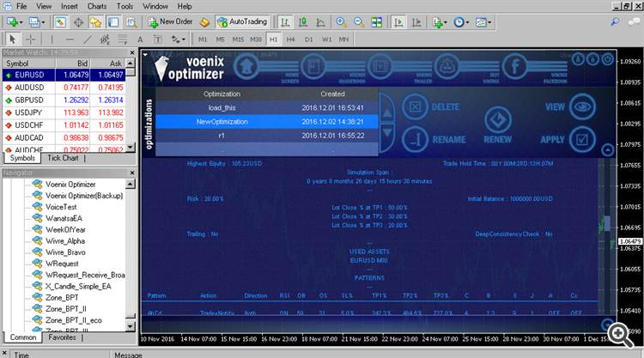Open the Tools menu

click(125, 6)
